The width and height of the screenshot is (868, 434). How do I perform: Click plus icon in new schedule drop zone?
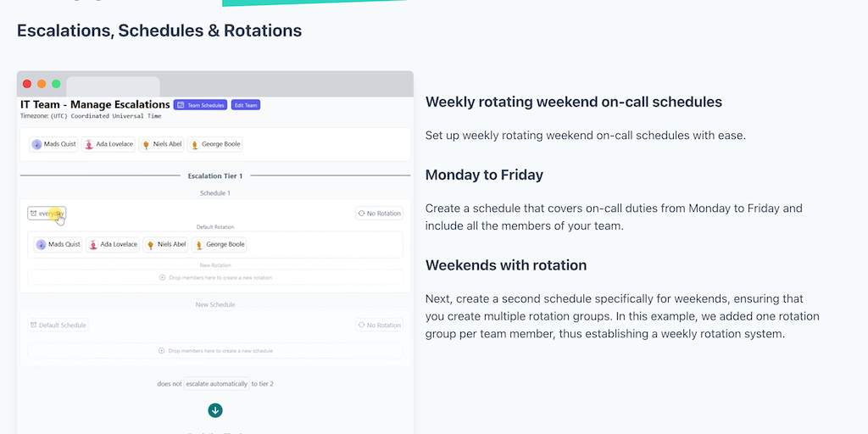point(161,350)
